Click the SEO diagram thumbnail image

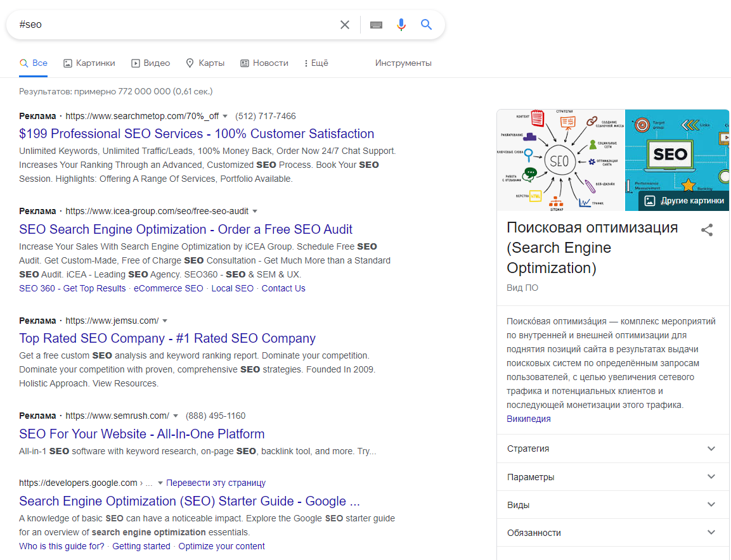pyautogui.click(x=560, y=160)
